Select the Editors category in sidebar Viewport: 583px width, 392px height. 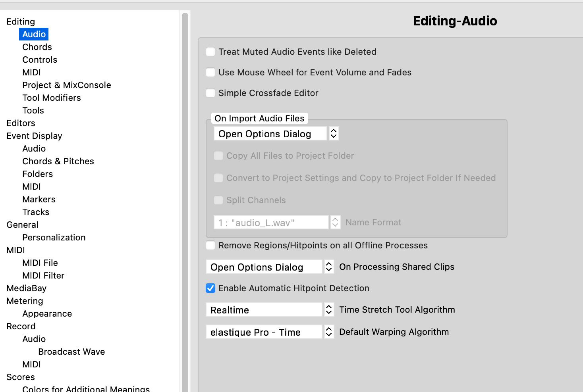click(x=21, y=123)
